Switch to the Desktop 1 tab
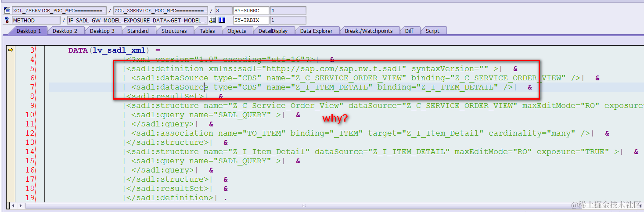 (x=29, y=31)
